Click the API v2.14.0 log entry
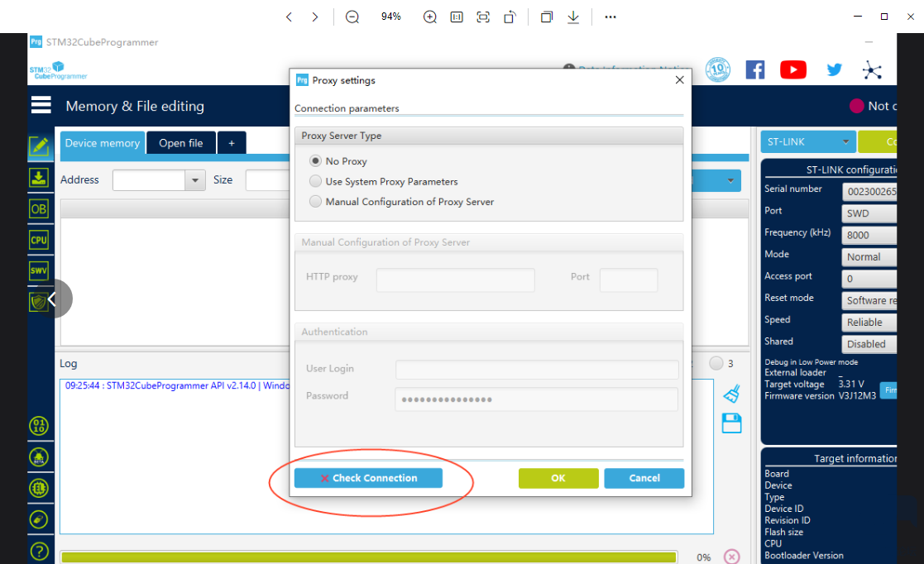 click(x=177, y=385)
